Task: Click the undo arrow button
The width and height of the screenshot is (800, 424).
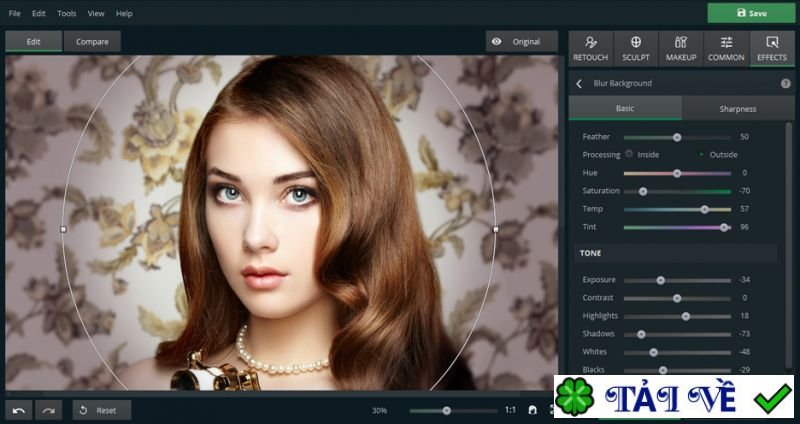Action: [x=19, y=410]
